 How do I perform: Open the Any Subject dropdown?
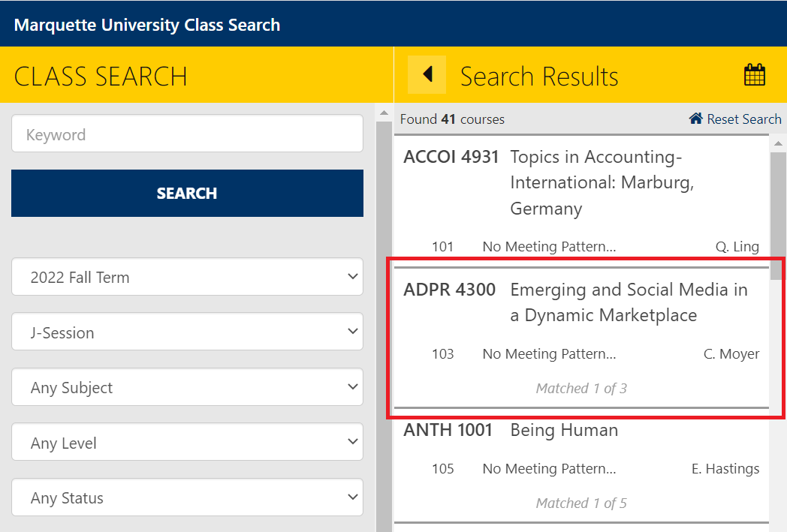click(x=187, y=388)
